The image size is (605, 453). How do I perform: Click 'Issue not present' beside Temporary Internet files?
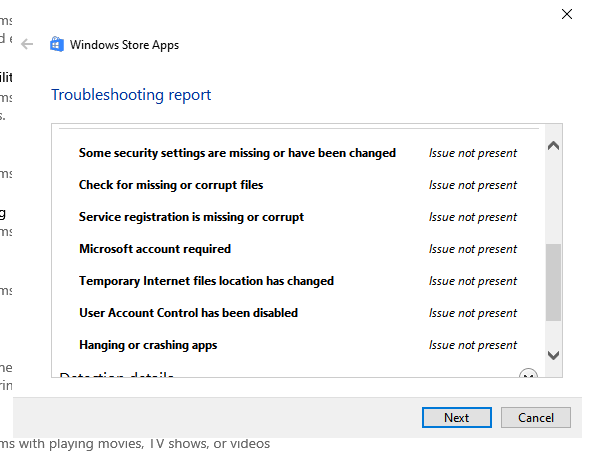point(473,281)
